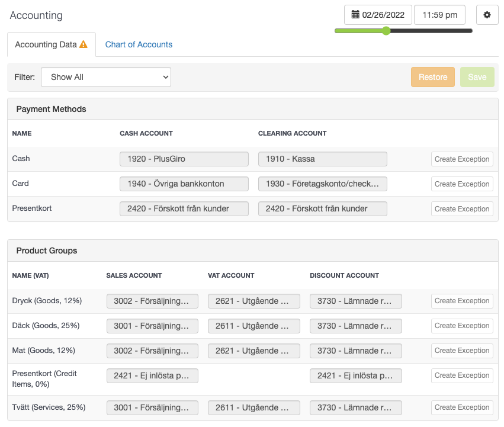
Task: Click the 02/26/2022 date field
Action: (x=378, y=15)
